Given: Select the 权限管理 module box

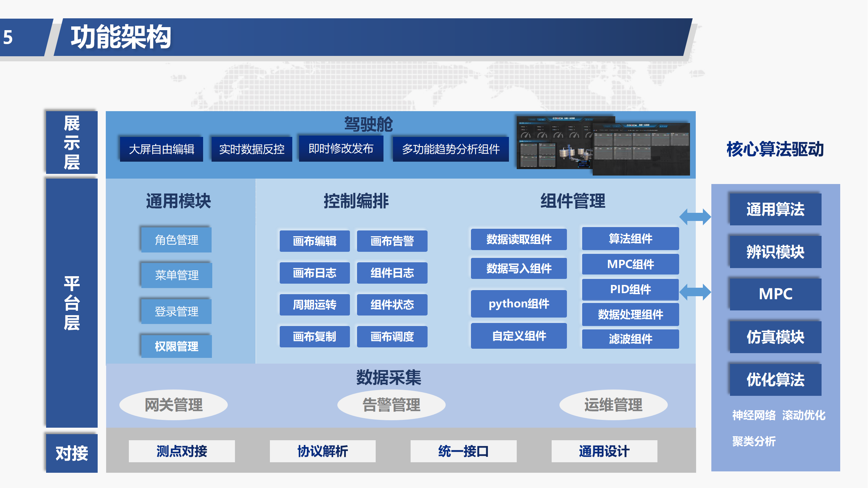Looking at the screenshot, I should [176, 346].
